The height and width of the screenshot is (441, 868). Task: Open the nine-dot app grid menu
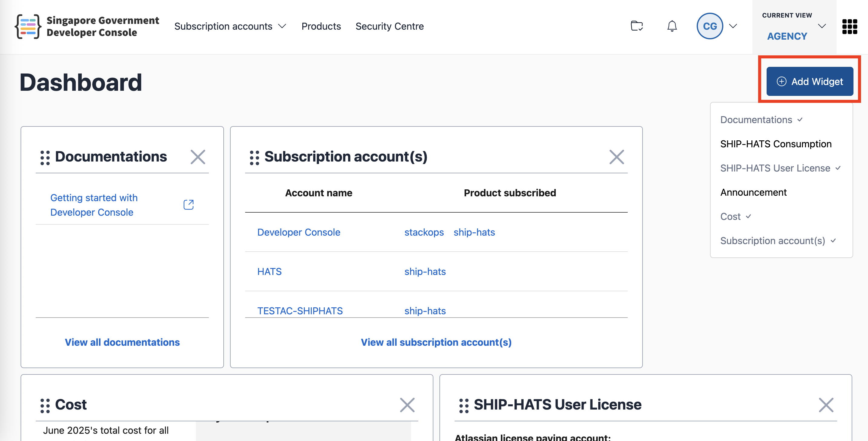point(850,26)
